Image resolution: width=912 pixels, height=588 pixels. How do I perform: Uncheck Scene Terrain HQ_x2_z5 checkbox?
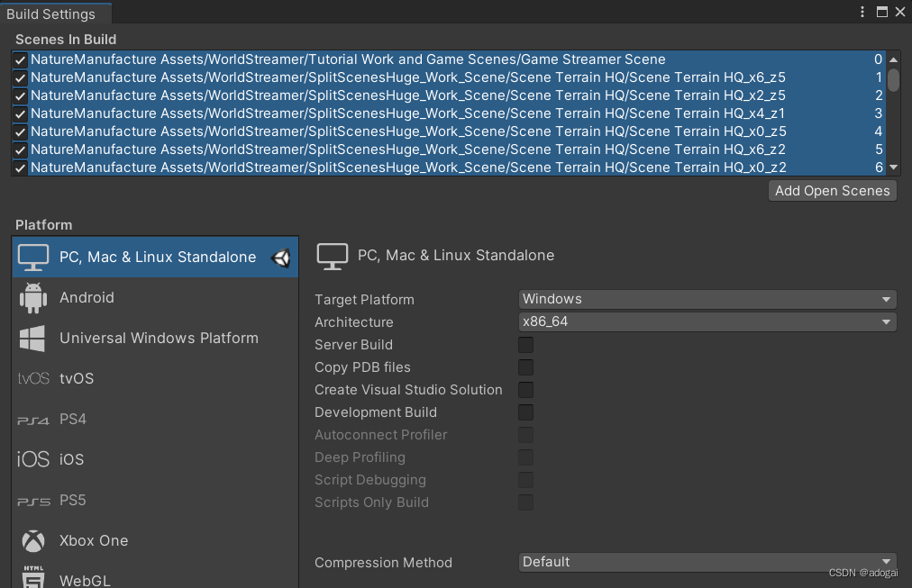coord(21,95)
